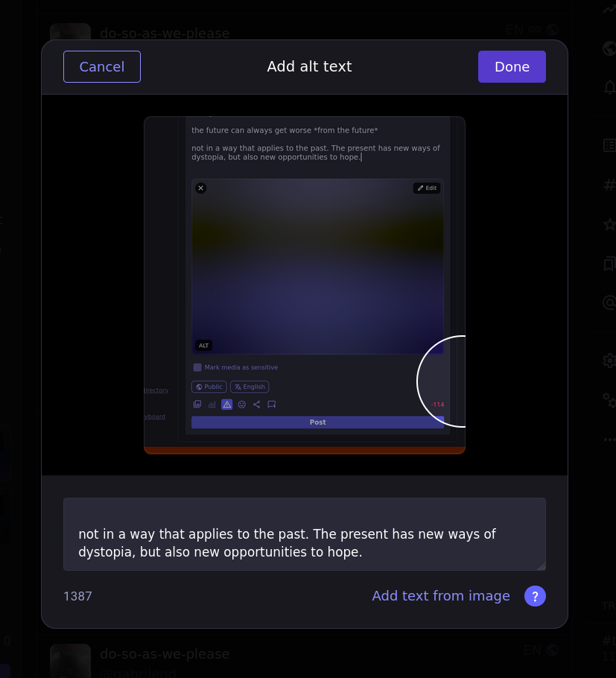Image resolution: width=616 pixels, height=678 pixels.
Task: Open favourites star icon in sidebar
Action: click(609, 224)
